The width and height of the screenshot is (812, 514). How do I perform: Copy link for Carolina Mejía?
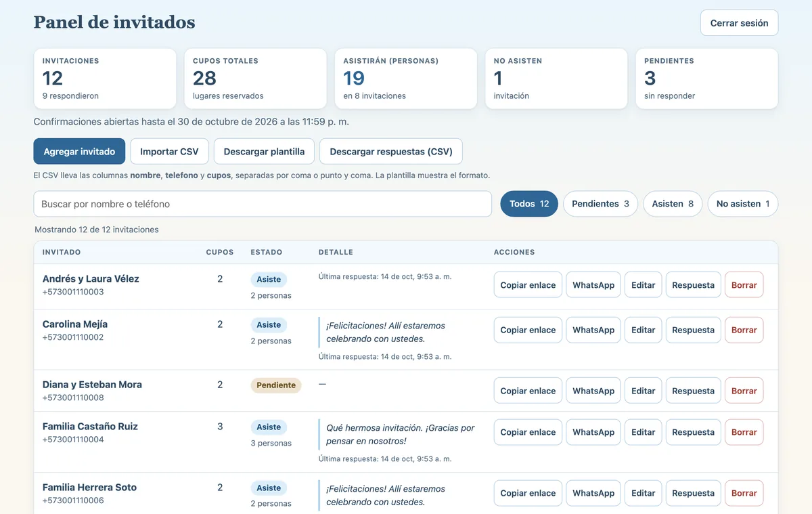528,330
